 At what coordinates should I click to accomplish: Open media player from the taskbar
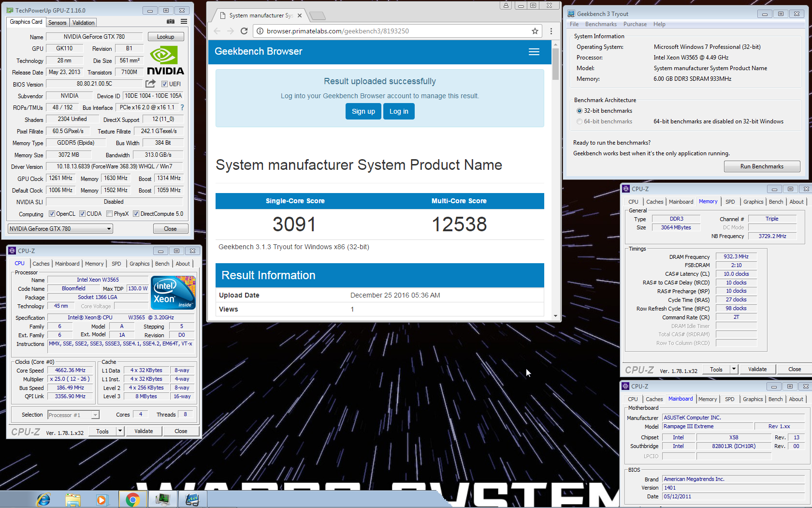pos(101,499)
